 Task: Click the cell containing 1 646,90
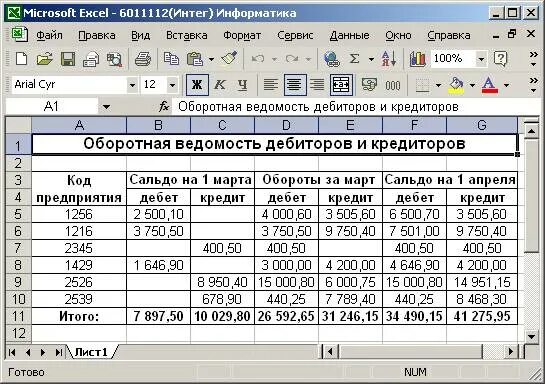pyautogui.click(x=158, y=265)
